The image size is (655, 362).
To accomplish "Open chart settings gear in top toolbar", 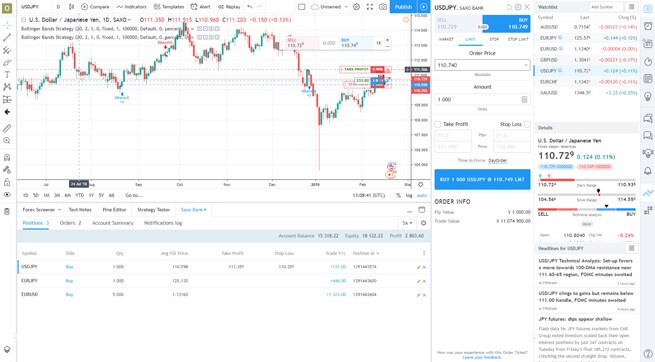I will tap(356, 7).
